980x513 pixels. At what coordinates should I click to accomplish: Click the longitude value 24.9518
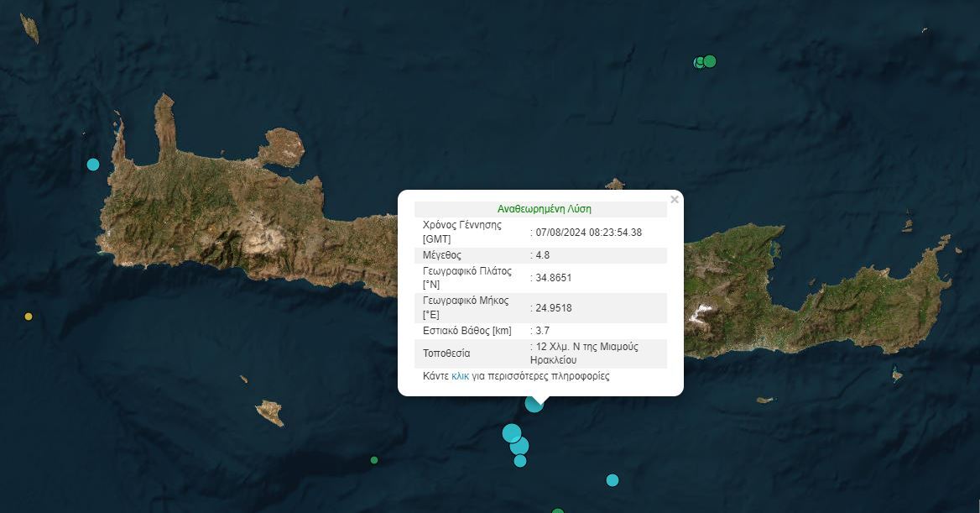tap(553, 308)
